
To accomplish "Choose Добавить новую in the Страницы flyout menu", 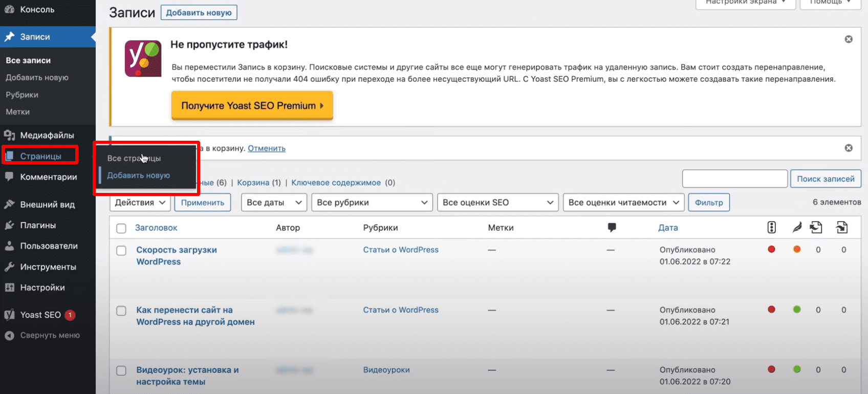I will coord(138,176).
